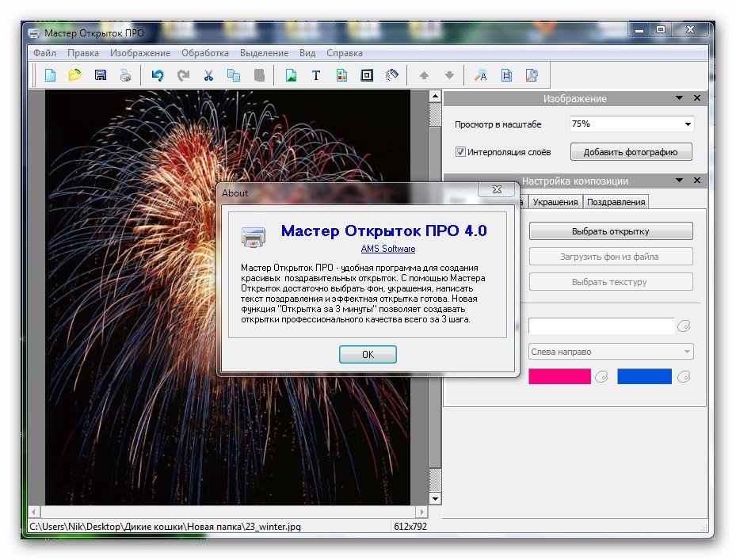This screenshot has height=560, width=736.
Task: Click the scissors Cut icon
Action: pos(208,76)
